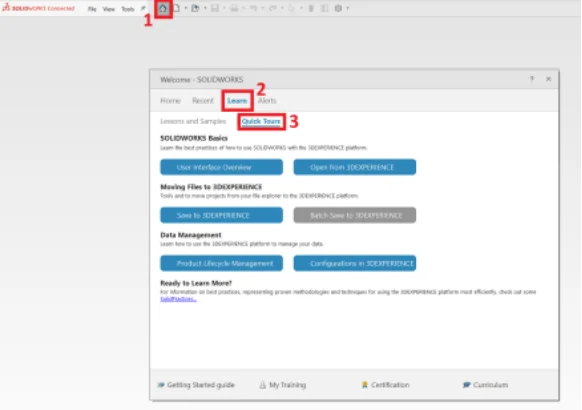The width and height of the screenshot is (582, 410).
Task: Expand the dropdown arrow next to Open
Action: coord(205,8)
